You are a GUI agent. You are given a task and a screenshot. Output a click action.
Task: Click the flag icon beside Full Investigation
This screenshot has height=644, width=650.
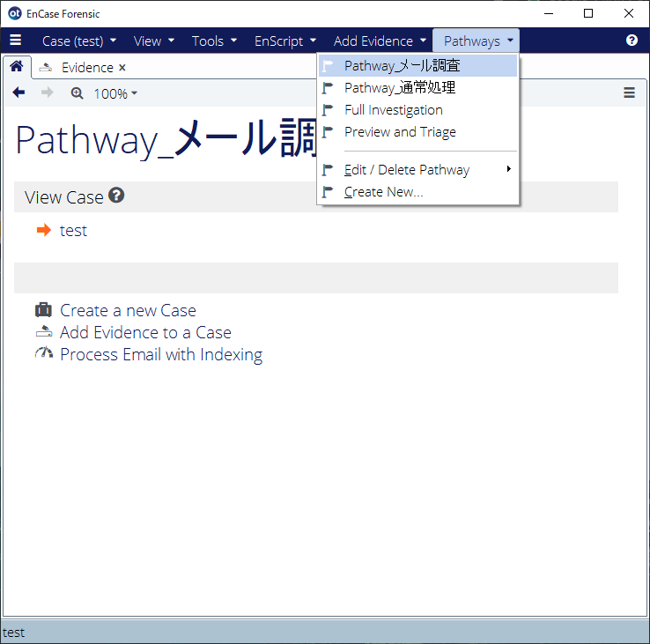click(328, 110)
